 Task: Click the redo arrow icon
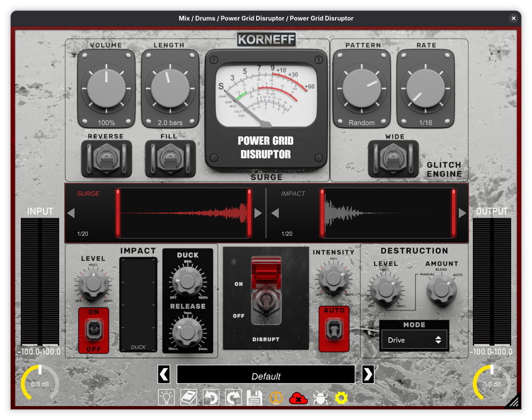tap(233, 398)
